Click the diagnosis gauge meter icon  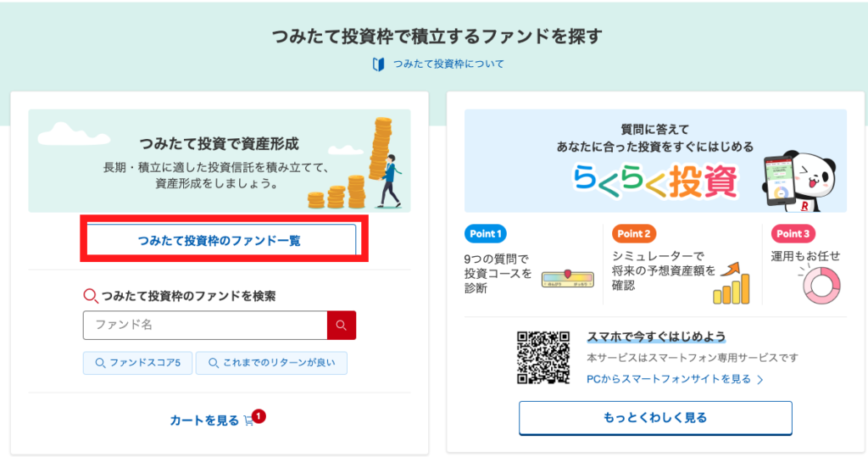coord(567,278)
